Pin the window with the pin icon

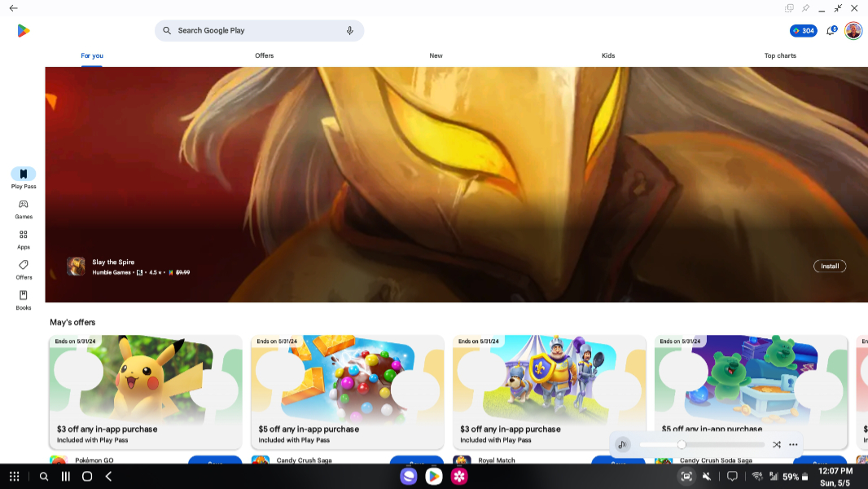805,8
